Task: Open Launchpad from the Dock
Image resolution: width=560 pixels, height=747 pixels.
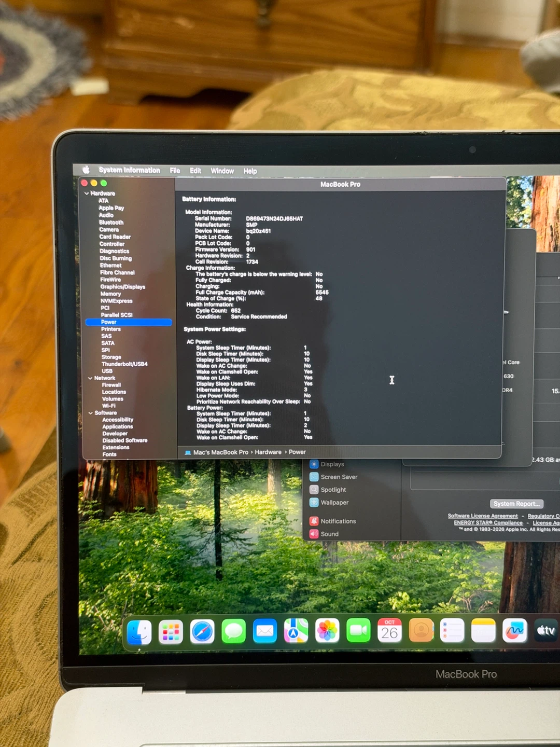Action: click(171, 632)
